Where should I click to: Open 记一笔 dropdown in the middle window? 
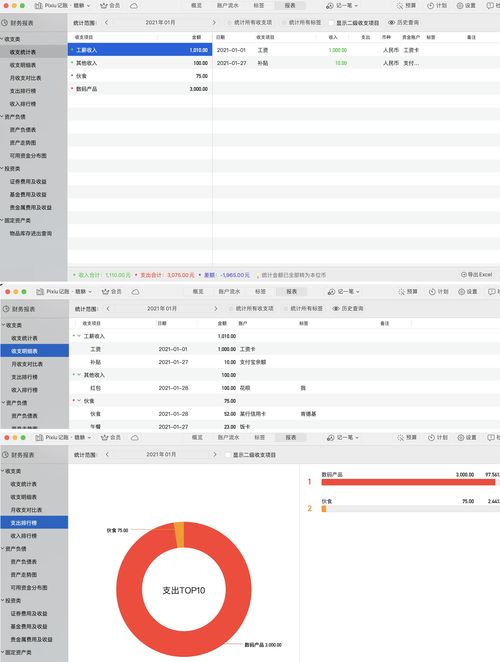tap(344, 292)
